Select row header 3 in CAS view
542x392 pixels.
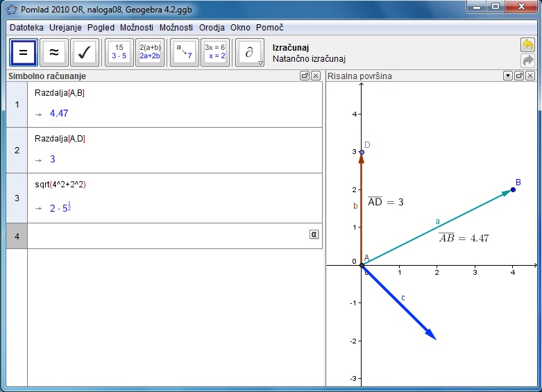pos(17,198)
